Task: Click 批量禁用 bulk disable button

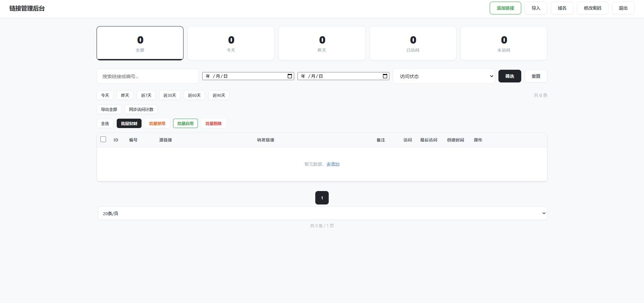Action: [157, 123]
